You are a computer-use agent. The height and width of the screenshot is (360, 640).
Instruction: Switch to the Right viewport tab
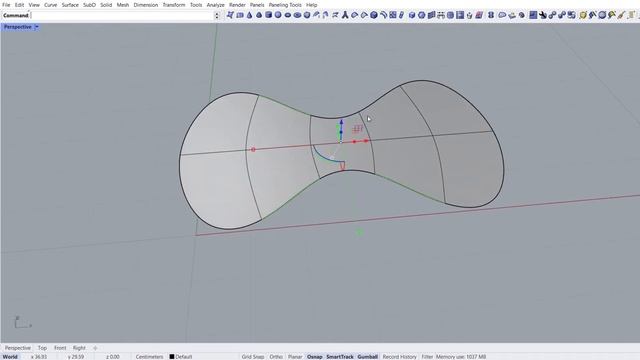(x=79, y=348)
